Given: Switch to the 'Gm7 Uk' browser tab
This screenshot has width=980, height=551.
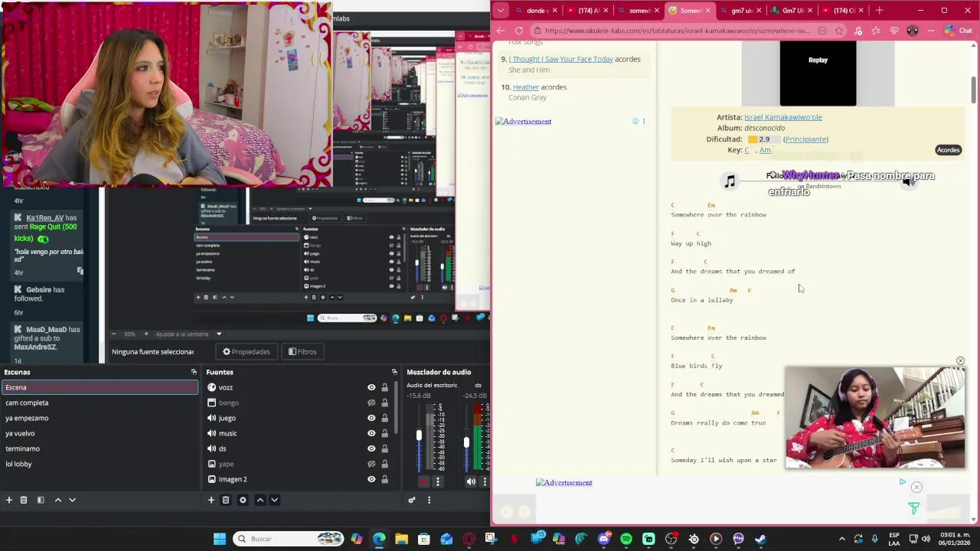Looking at the screenshot, I should (792, 11).
